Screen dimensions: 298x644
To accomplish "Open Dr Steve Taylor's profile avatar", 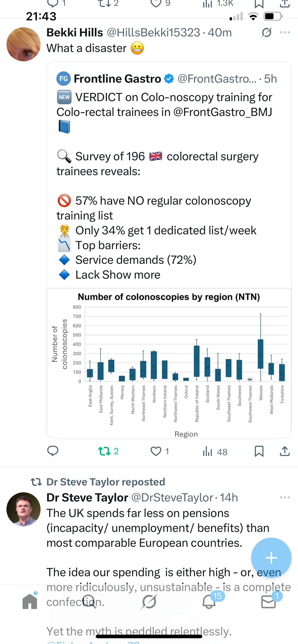I will click(24, 509).
